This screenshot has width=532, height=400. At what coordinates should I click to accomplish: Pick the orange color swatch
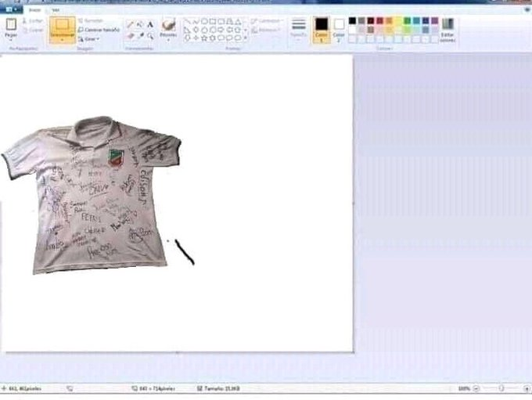pos(389,21)
